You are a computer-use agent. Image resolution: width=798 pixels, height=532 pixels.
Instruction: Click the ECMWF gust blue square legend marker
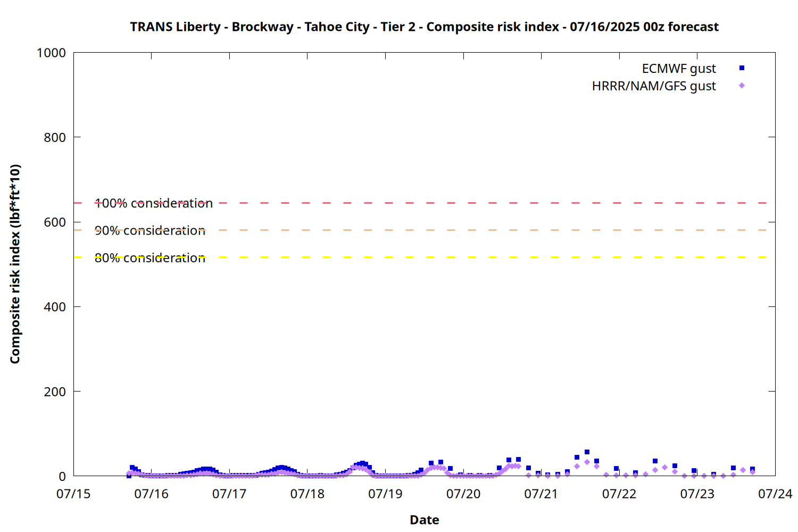click(x=742, y=68)
